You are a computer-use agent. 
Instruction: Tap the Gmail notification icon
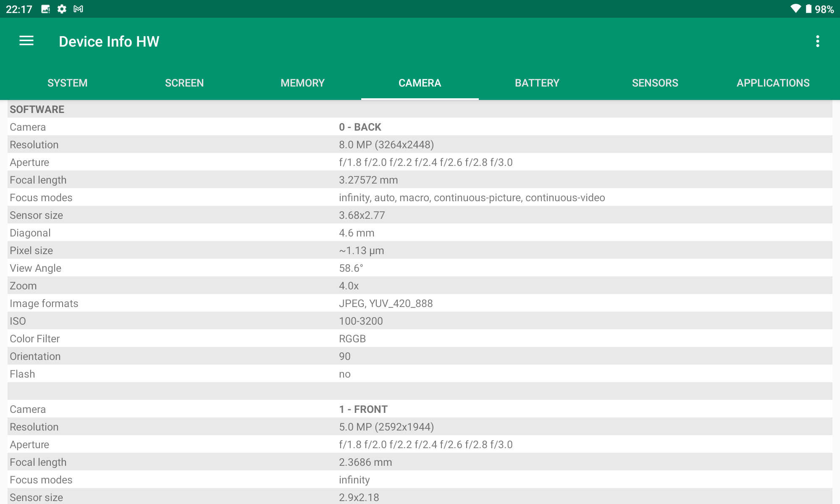pyautogui.click(x=78, y=9)
